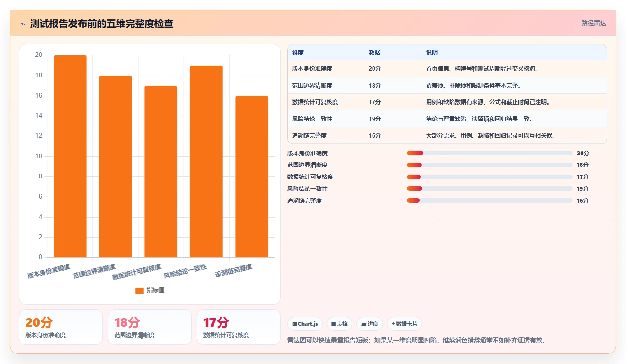Screen dimensions: 626x364
Task: Click the 说明 column header
Action: pos(432,53)
